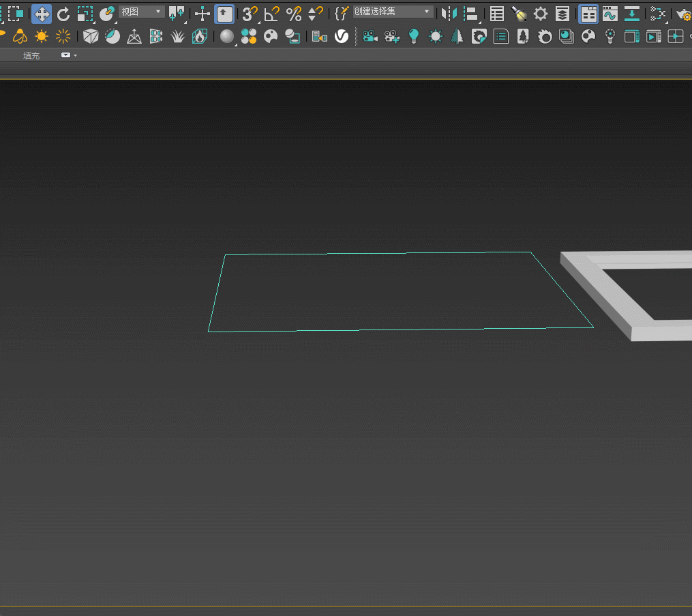This screenshot has width=692, height=616.
Task: Open the small dropdown beside 填充
Action: click(x=67, y=55)
